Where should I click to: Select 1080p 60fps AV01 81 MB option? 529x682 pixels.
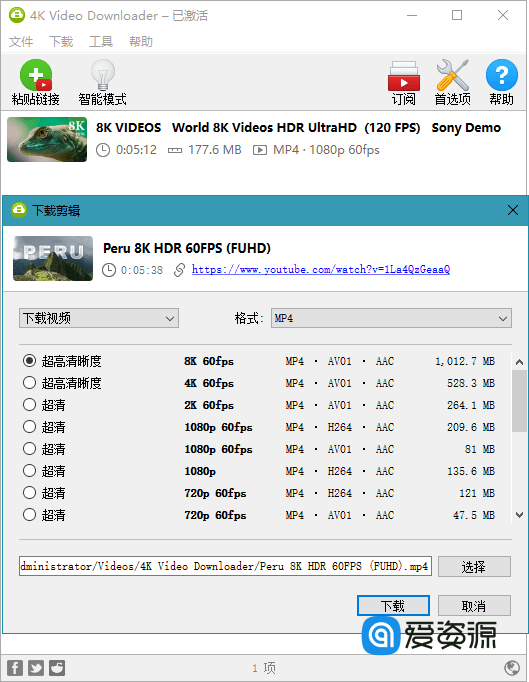click(x=29, y=448)
